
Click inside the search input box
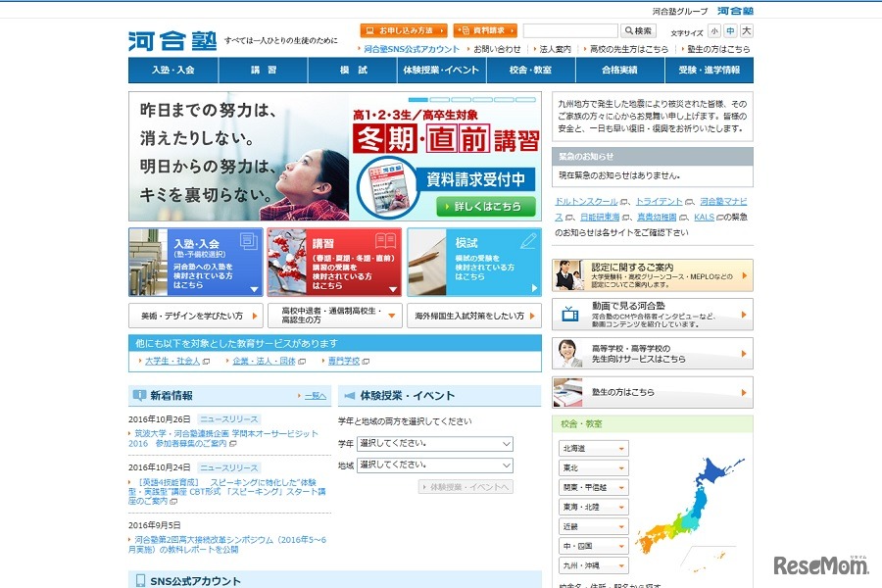568,29
